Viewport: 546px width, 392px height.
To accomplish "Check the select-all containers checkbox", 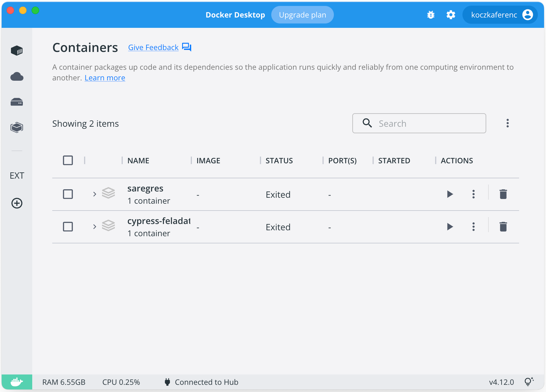I will click(68, 160).
